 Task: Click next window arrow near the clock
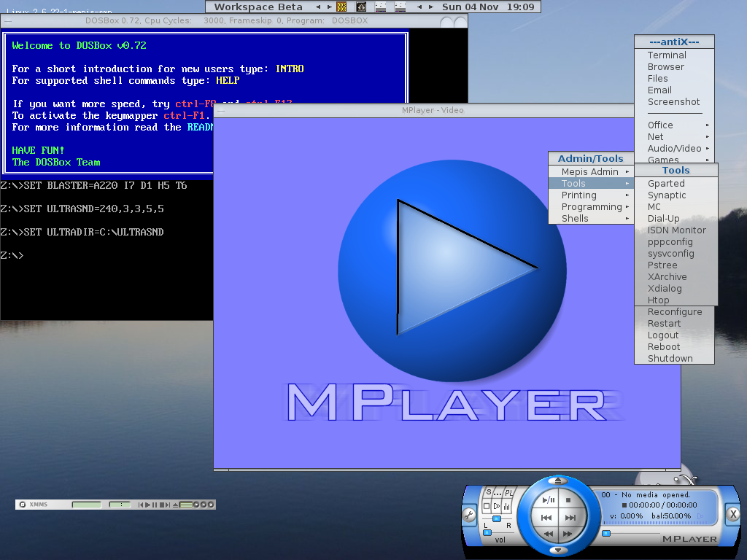click(430, 7)
